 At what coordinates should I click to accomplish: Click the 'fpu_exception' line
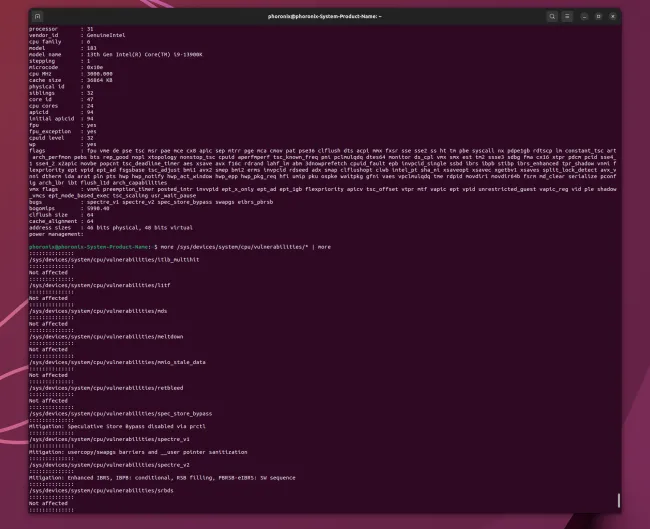63,131
